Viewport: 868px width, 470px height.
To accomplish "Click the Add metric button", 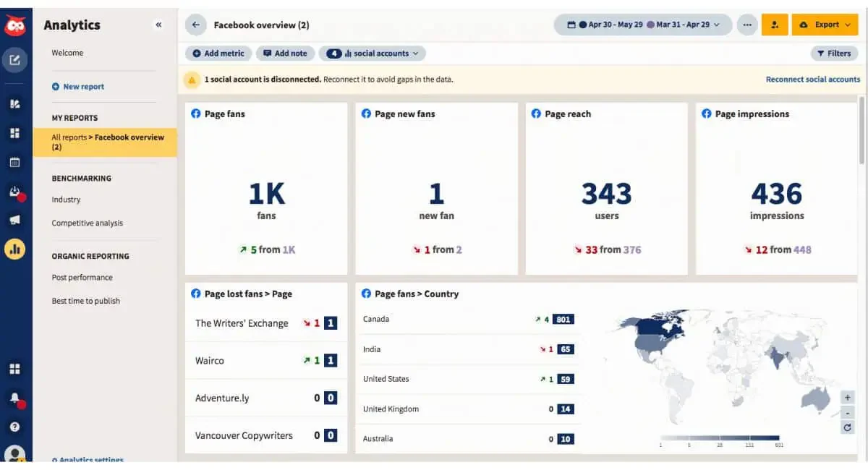I will pos(218,54).
